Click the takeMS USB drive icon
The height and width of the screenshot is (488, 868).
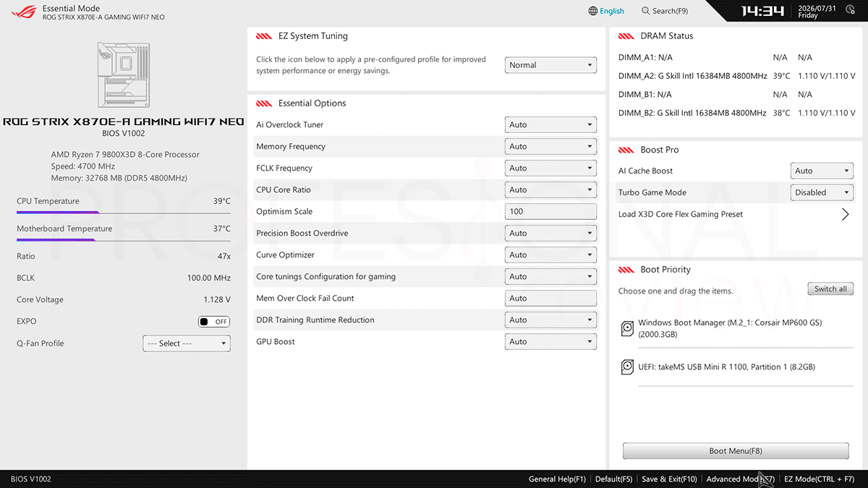tap(627, 367)
